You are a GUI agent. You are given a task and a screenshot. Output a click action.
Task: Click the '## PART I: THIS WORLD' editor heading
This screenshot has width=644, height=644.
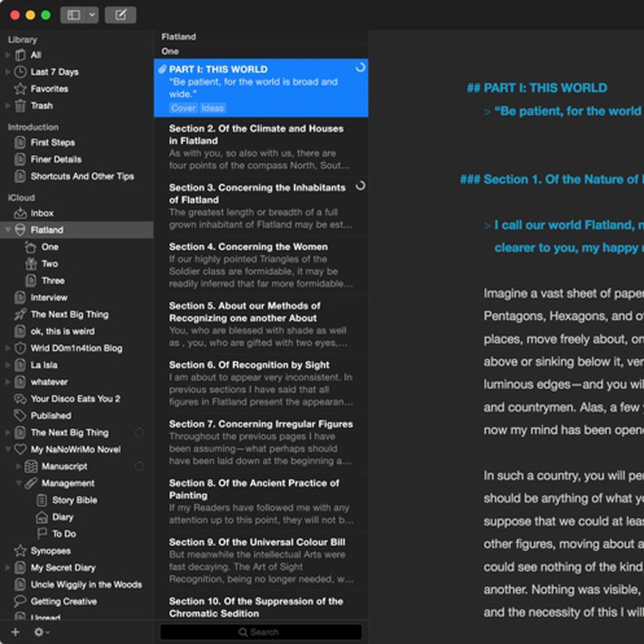[537, 88]
